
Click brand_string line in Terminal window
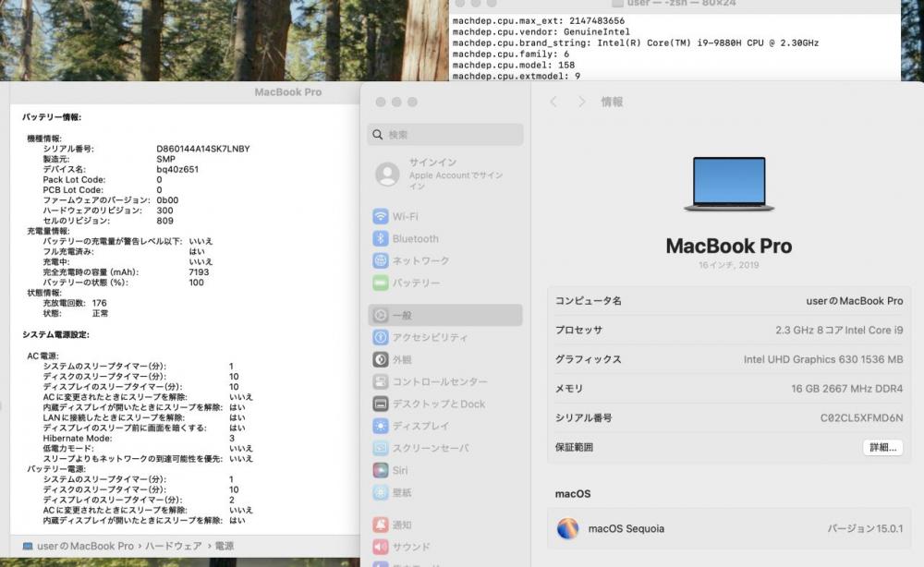point(636,43)
